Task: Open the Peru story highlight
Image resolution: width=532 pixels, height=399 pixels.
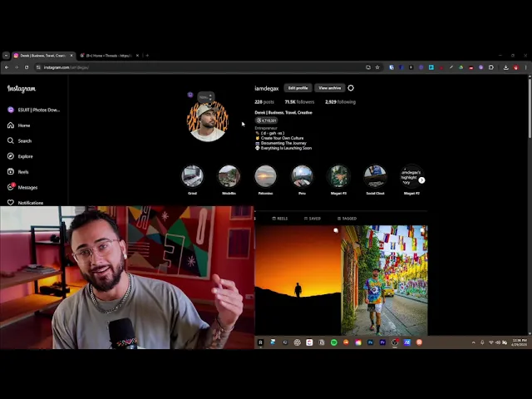Action: [x=302, y=176]
